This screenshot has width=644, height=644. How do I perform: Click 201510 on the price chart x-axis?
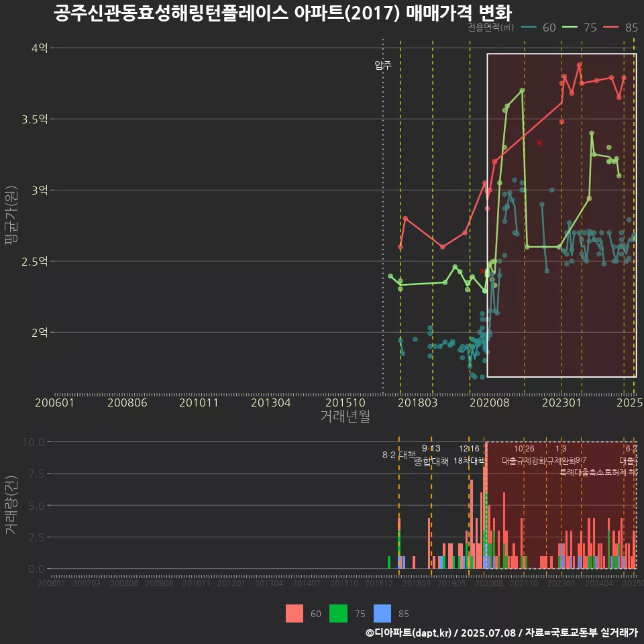tap(345, 402)
